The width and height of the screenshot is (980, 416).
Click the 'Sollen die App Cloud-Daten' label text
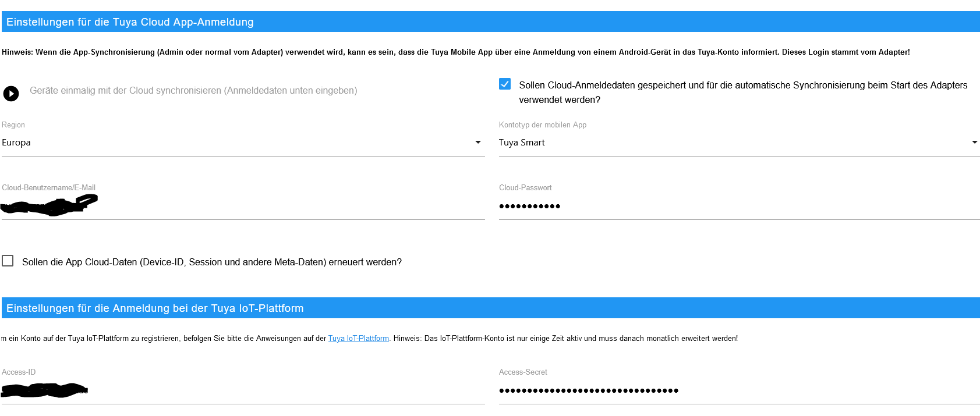212,262
